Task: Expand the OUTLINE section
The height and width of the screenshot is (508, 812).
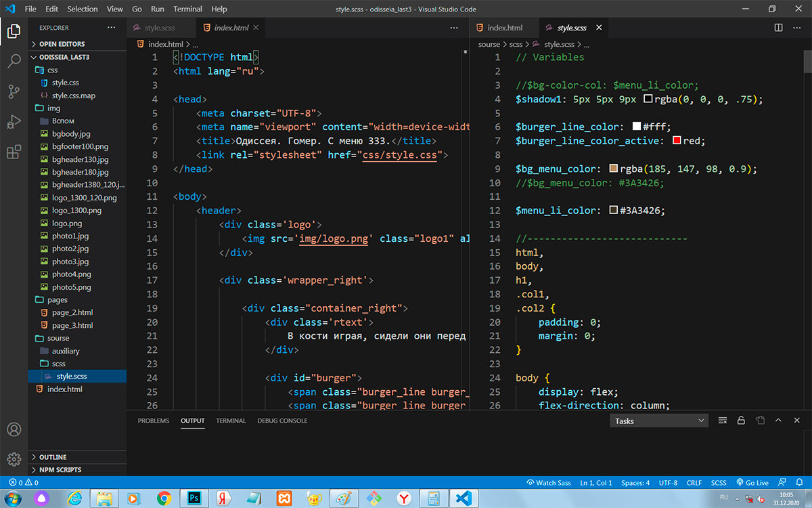Action: [53, 457]
